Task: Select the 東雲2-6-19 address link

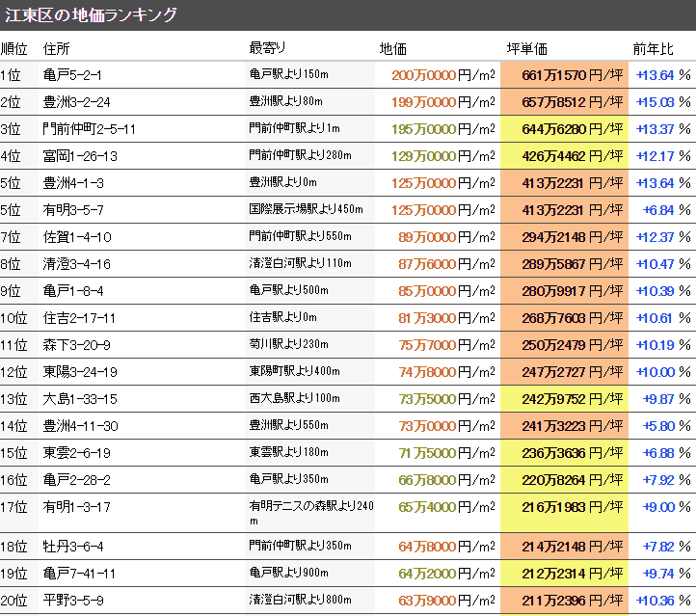Action: point(77,453)
